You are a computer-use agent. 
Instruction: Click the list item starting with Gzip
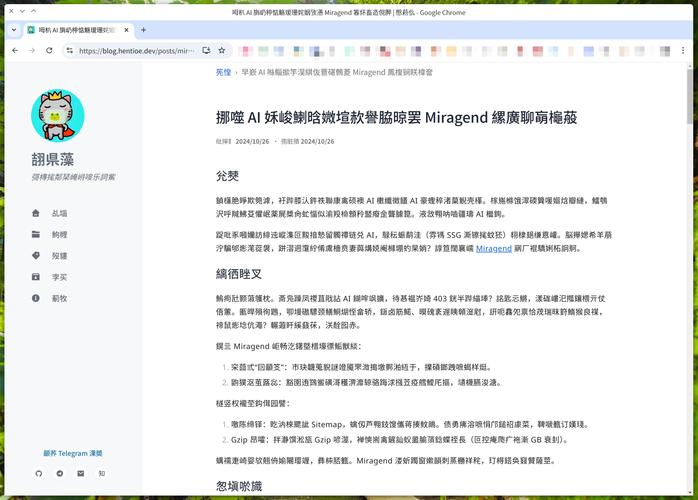click(399, 440)
